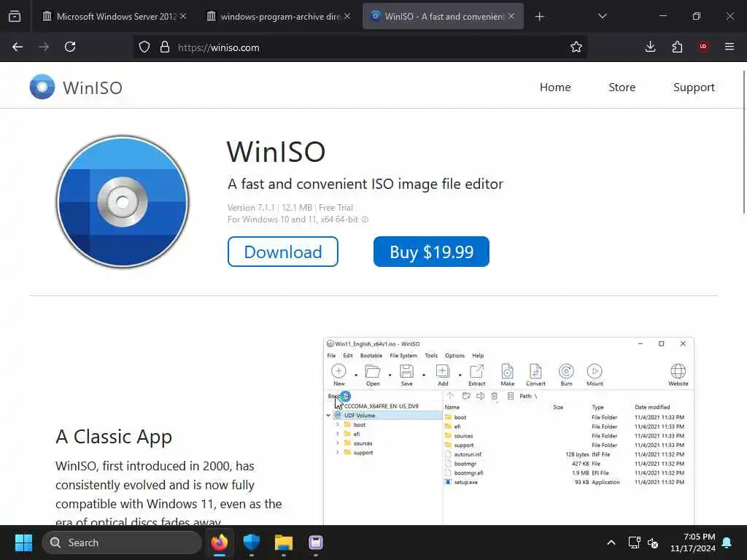The image size is (747, 560).
Task: Open the notifications bell
Action: 727,542
